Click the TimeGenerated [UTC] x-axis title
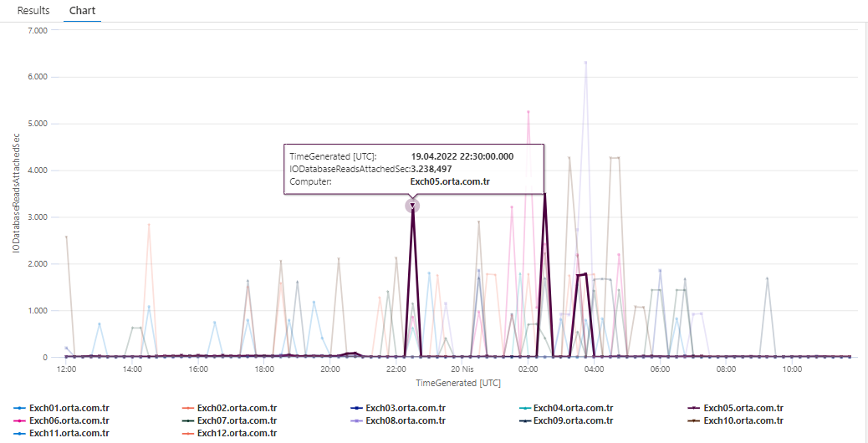Image resolution: width=868 pixels, height=443 pixels. tap(458, 382)
